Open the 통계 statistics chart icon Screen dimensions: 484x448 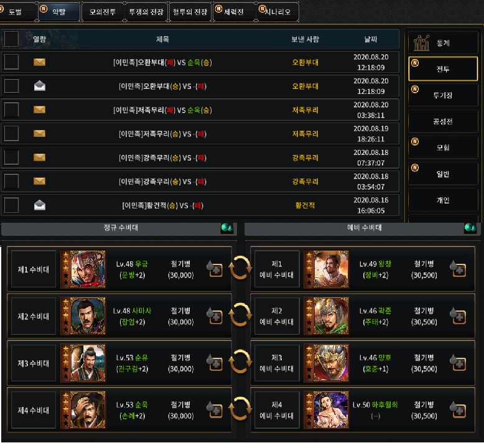tap(421, 43)
